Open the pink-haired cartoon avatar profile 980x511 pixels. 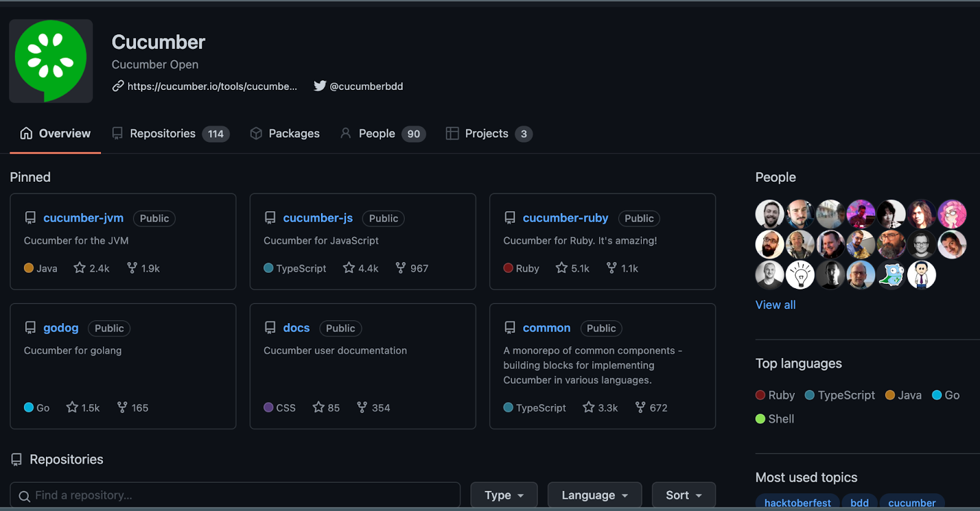(952, 214)
